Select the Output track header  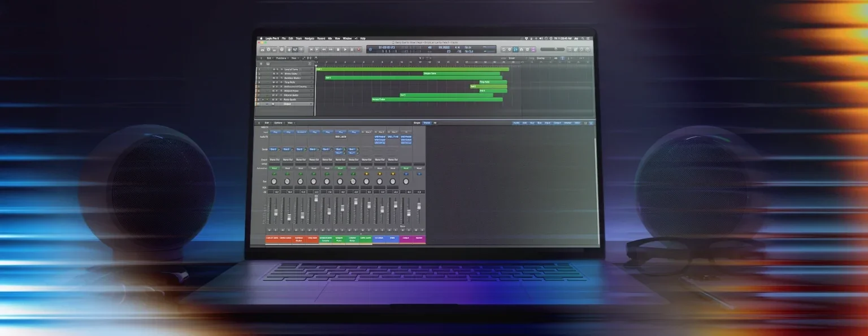pos(285,104)
